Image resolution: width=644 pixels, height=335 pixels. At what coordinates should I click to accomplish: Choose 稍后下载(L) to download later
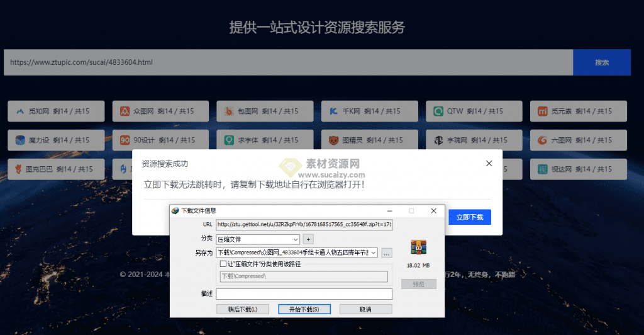(x=242, y=309)
